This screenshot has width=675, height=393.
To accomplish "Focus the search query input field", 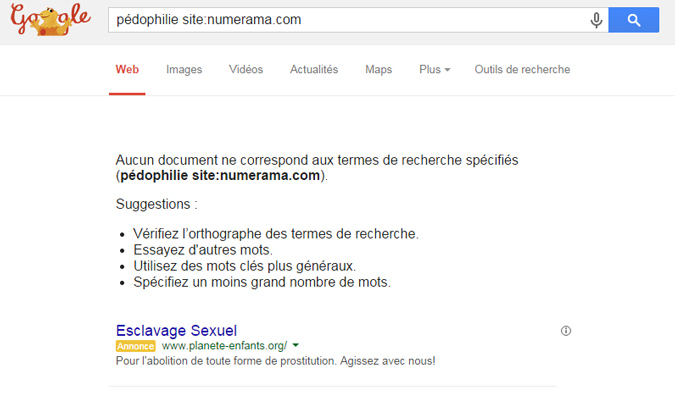I will coord(349,20).
